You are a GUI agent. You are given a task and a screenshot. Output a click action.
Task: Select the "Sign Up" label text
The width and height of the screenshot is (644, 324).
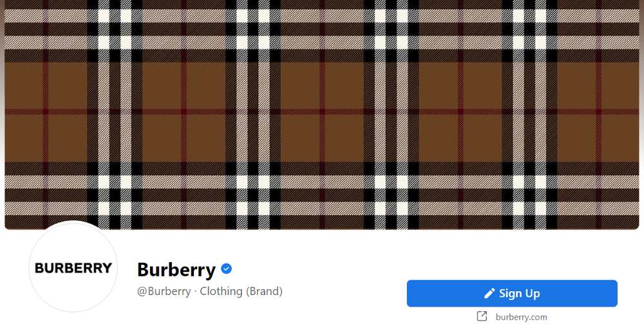519,293
